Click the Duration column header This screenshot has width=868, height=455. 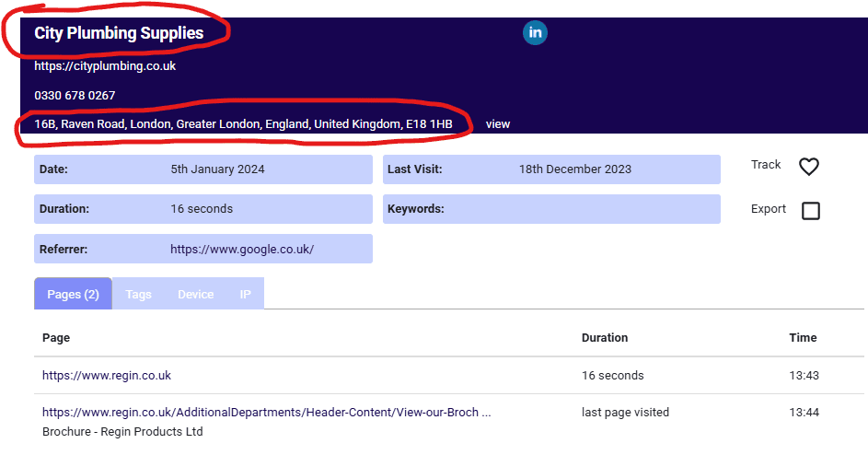tap(605, 337)
